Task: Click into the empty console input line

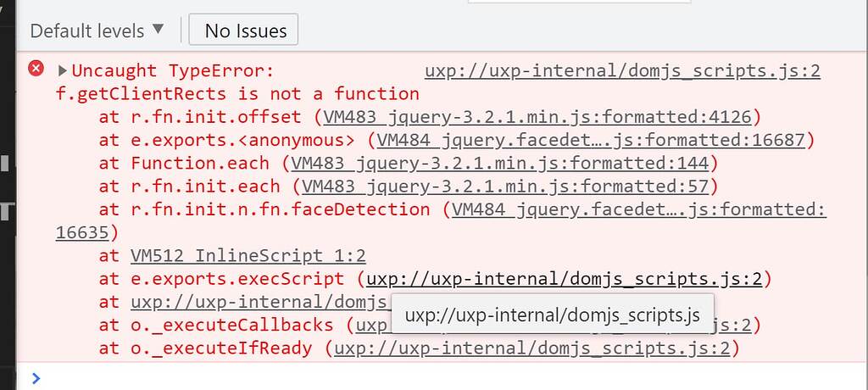Action: tap(442, 378)
